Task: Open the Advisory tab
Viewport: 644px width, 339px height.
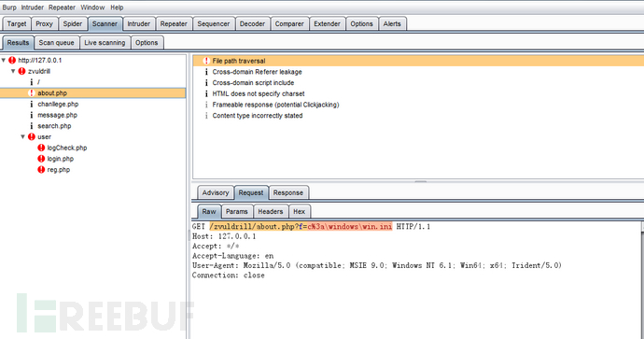Action: tap(216, 192)
